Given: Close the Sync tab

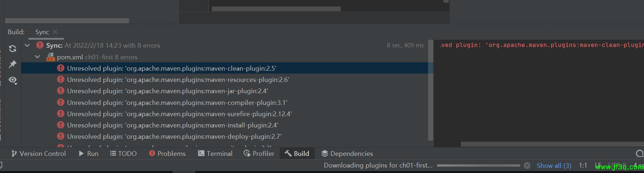Looking at the screenshot, I should point(55,32).
